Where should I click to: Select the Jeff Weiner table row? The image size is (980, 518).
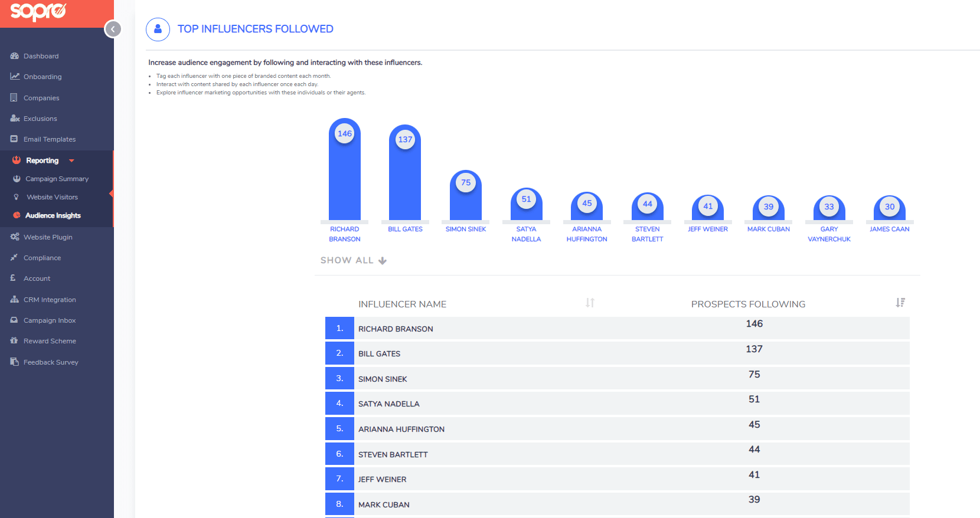pos(617,478)
